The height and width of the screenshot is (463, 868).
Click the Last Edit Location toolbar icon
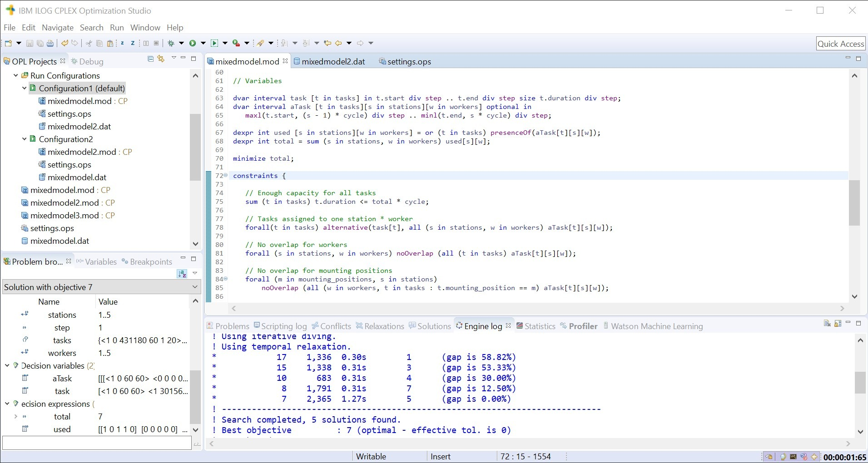point(327,43)
